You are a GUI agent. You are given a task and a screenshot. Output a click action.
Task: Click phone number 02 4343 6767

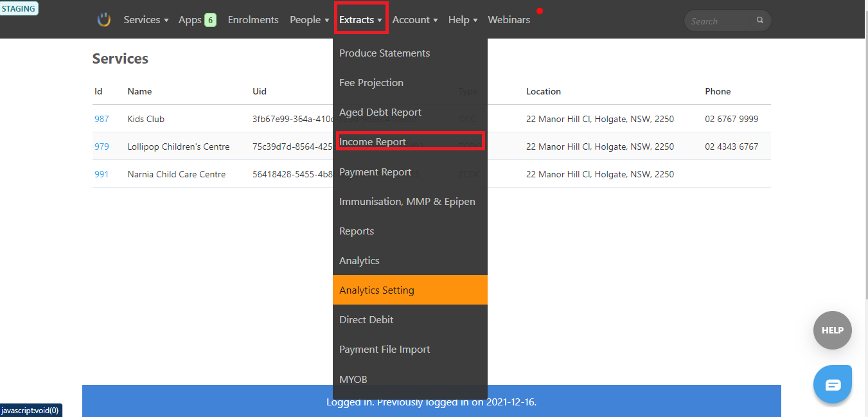tap(731, 146)
